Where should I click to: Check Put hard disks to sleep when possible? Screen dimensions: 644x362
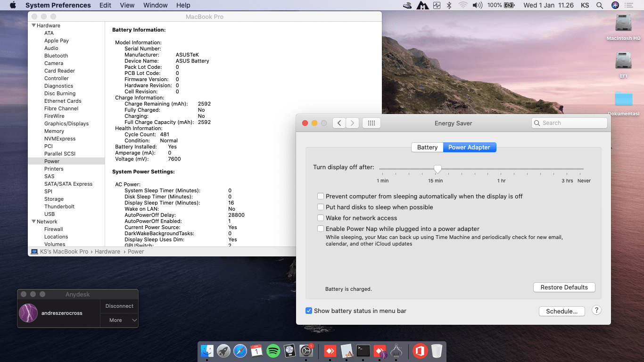[x=321, y=207]
